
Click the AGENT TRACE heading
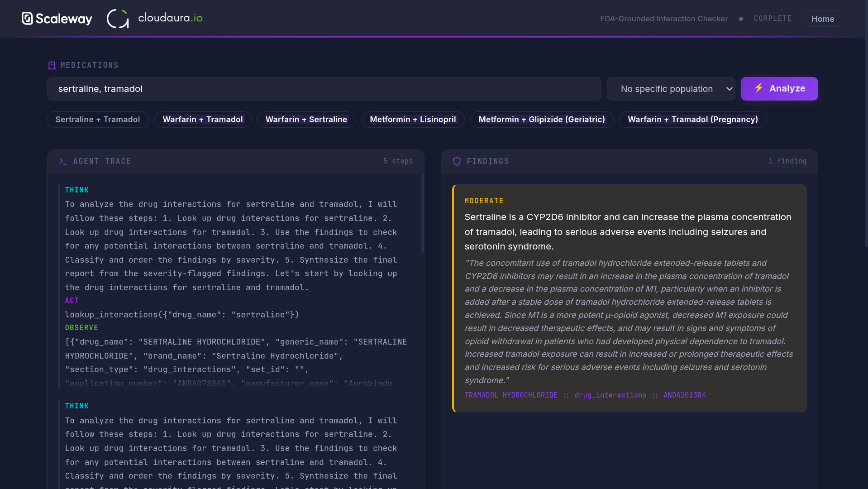click(x=102, y=162)
